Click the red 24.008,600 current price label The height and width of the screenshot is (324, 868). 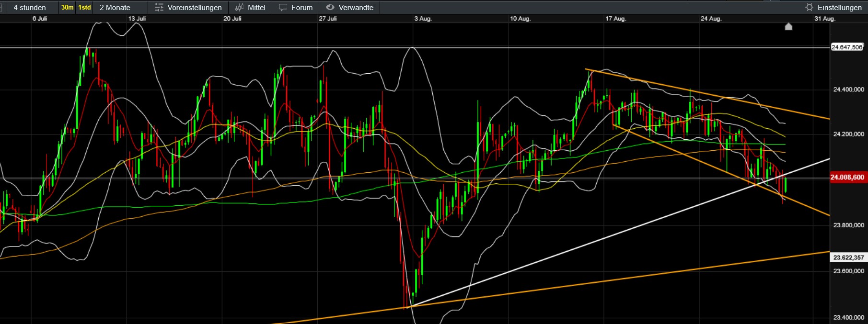point(847,177)
